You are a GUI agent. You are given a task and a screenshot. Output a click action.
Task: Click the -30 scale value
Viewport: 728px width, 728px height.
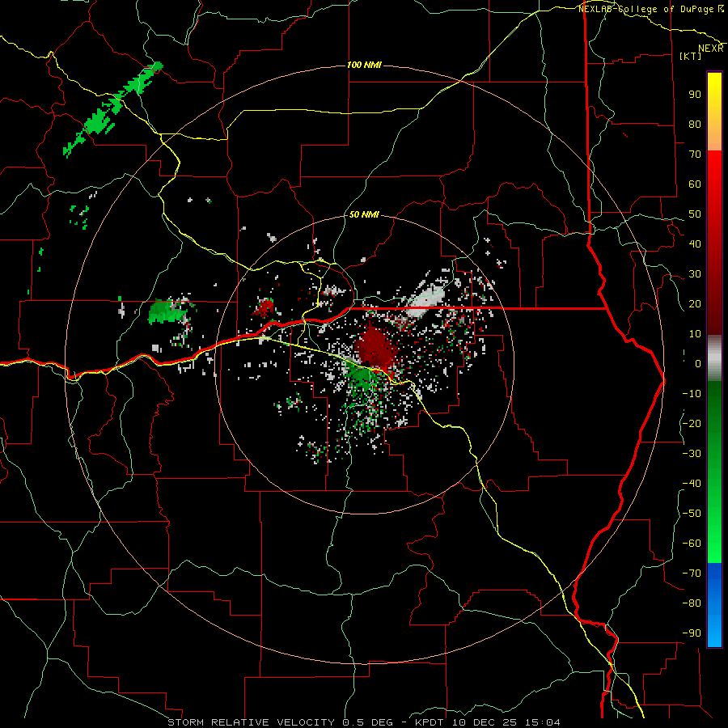click(692, 454)
